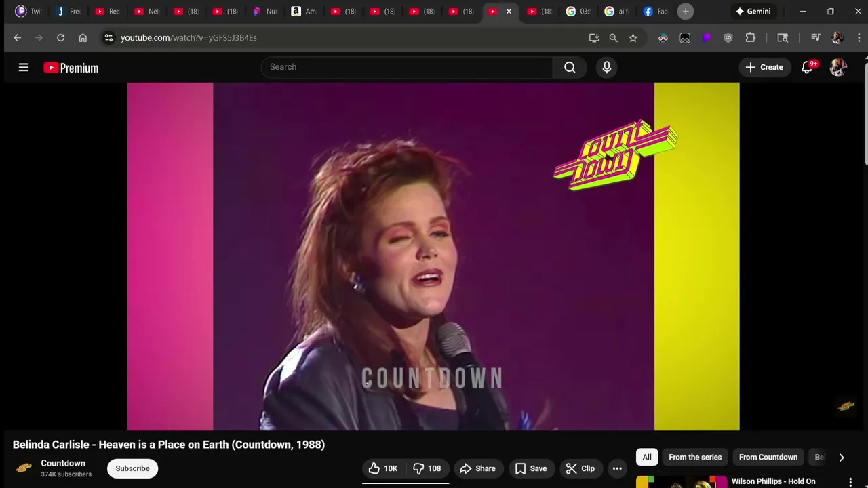Open YouTube notifications bell
Viewport: 868px width, 488px height.
point(807,67)
